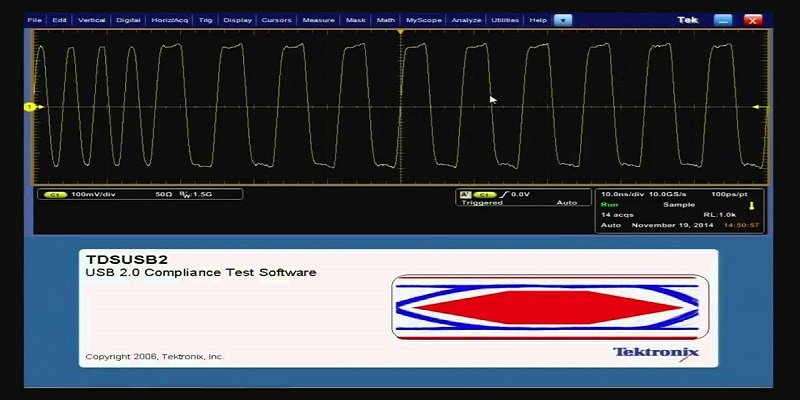Image resolution: width=800 pixels, height=400 pixels.
Task: Open the MyScope menu
Action: coord(423,20)
